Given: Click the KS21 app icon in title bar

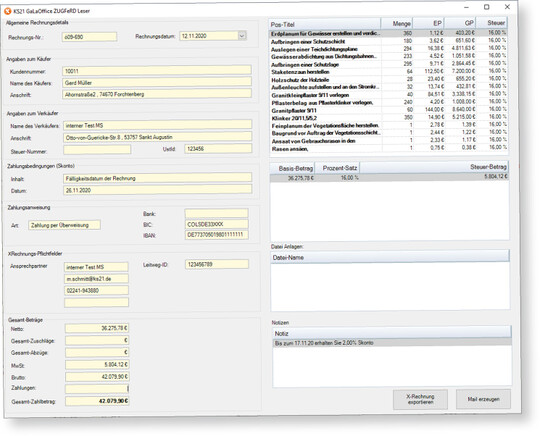Looking at the screenshot, I should click(x=8, y=11).
